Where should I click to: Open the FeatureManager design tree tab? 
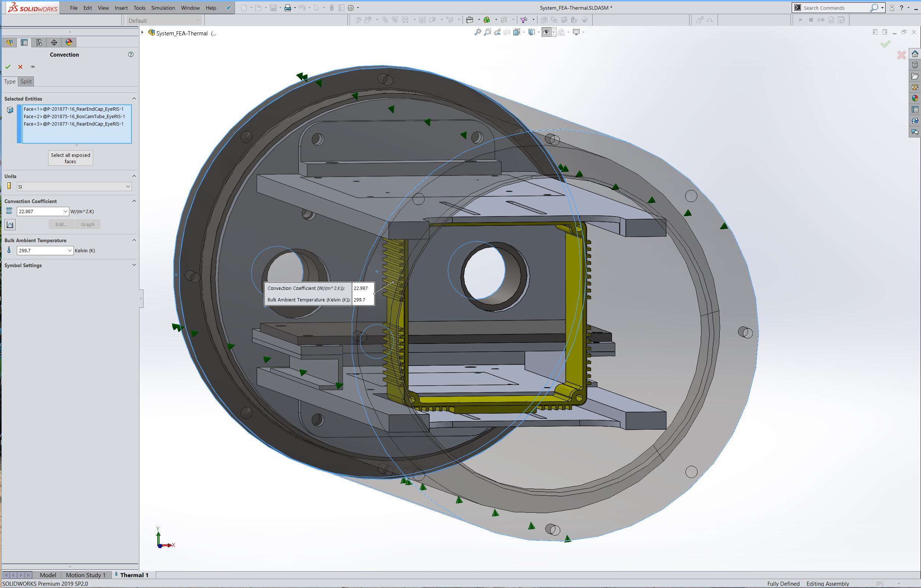click(10, 42)
